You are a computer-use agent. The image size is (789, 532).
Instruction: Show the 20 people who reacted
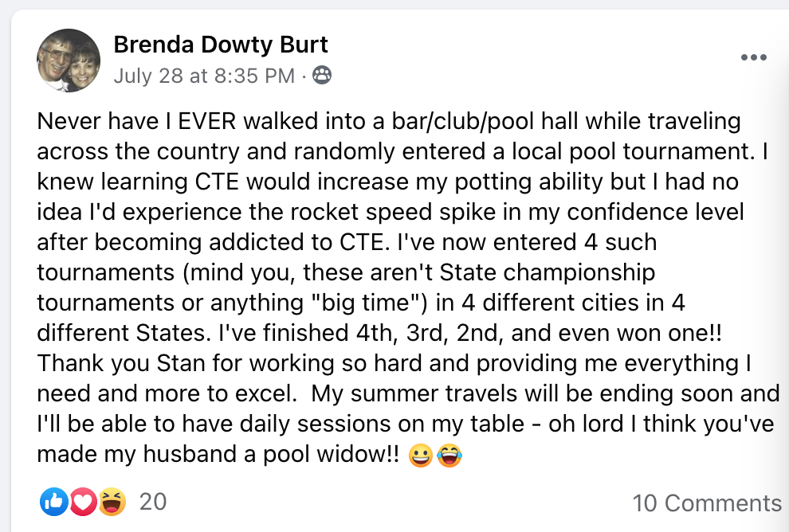(153, 502)
